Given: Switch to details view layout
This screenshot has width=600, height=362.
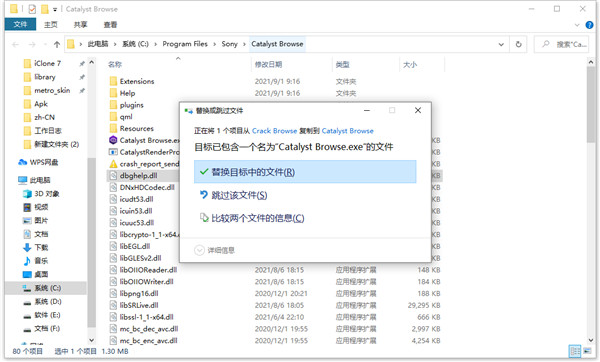Looking at the screenshot, I should tap(575, 351).
